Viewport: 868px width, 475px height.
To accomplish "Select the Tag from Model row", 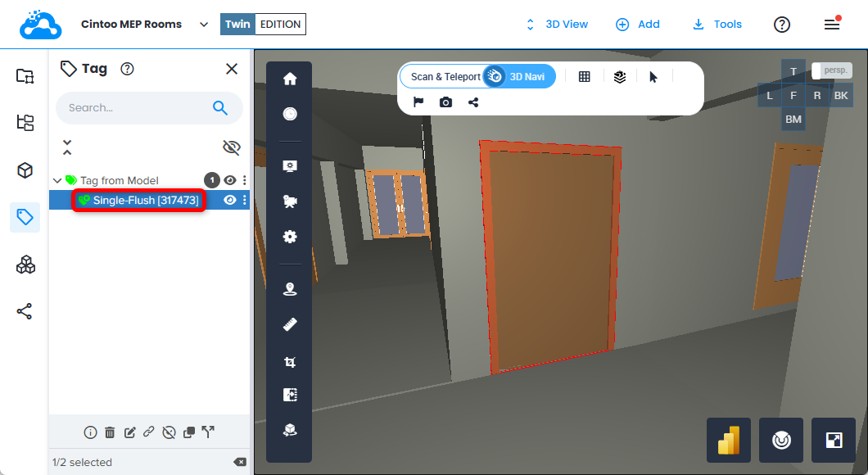I will coord(119,180).
